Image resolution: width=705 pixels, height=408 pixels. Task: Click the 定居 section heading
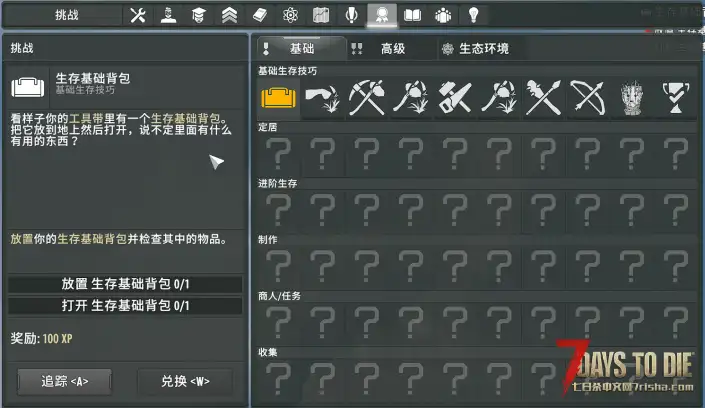[x=268, y=127]
